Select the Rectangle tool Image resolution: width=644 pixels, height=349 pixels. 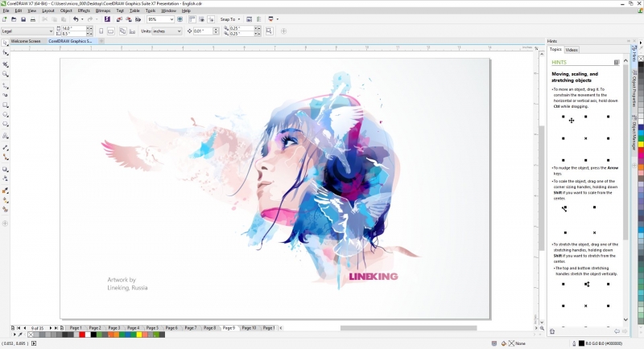click(6, 105)
